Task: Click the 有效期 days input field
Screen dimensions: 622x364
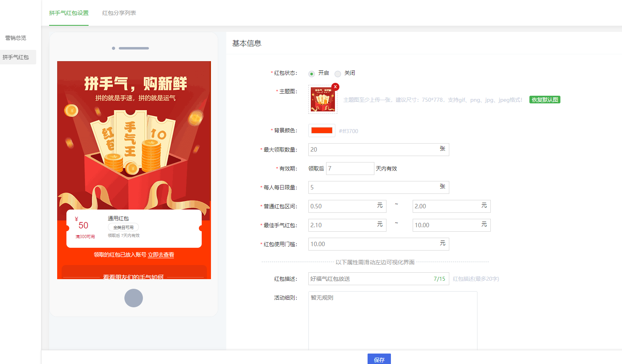Action: coord(349,169)
